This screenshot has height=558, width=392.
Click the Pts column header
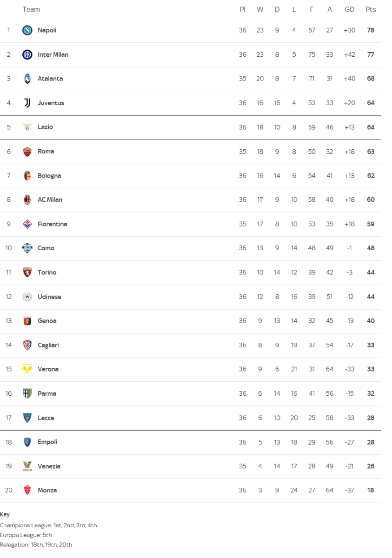tap(371, 9)
